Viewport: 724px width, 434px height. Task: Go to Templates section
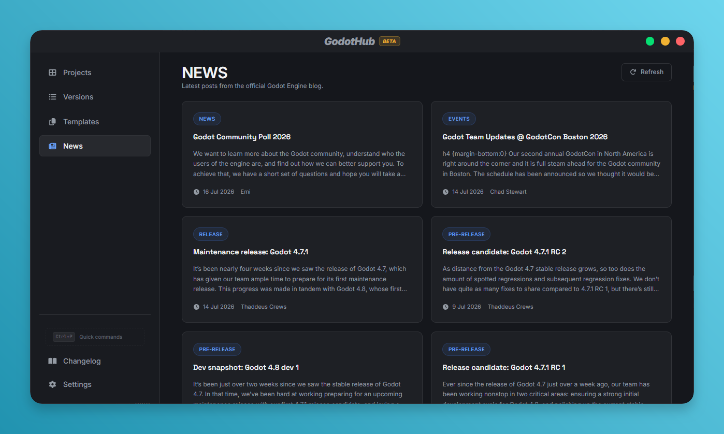click(95, 122)
